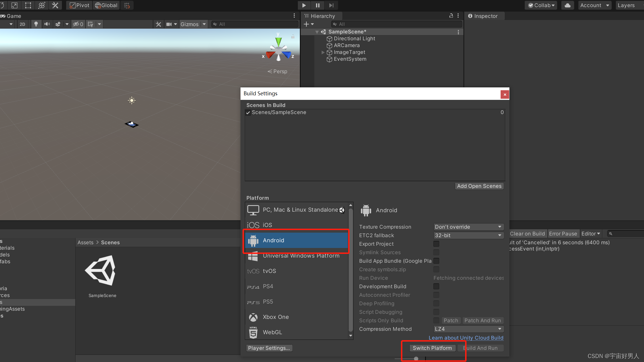Toggle Global handle rotation
Screen dimensions: 644x362
(x=106, y=5)
